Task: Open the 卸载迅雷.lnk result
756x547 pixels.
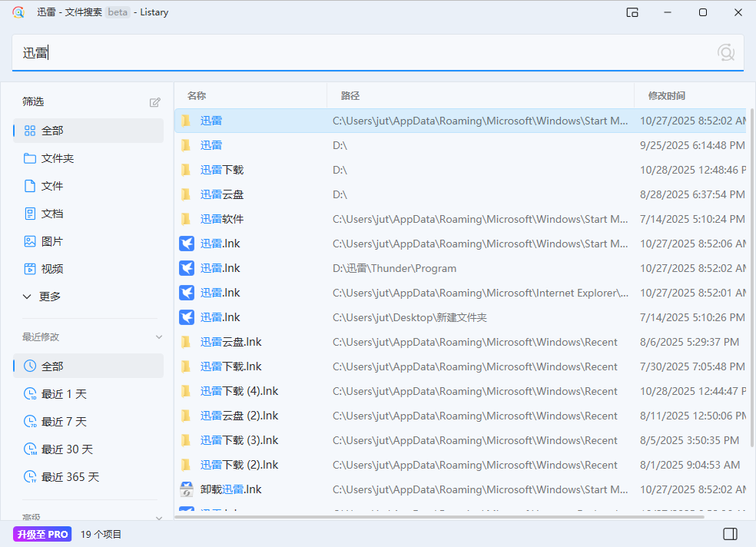Action: 230,489
